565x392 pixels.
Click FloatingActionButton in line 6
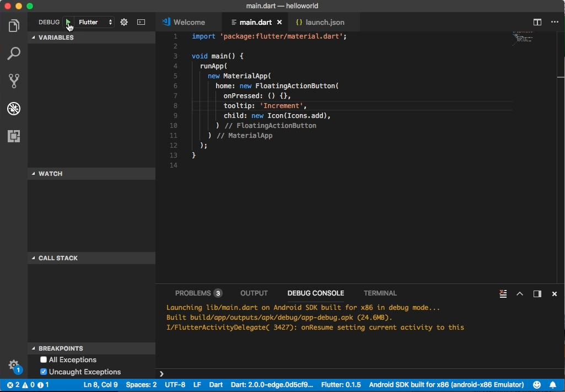pyautogui.click(x=295, y=86)
